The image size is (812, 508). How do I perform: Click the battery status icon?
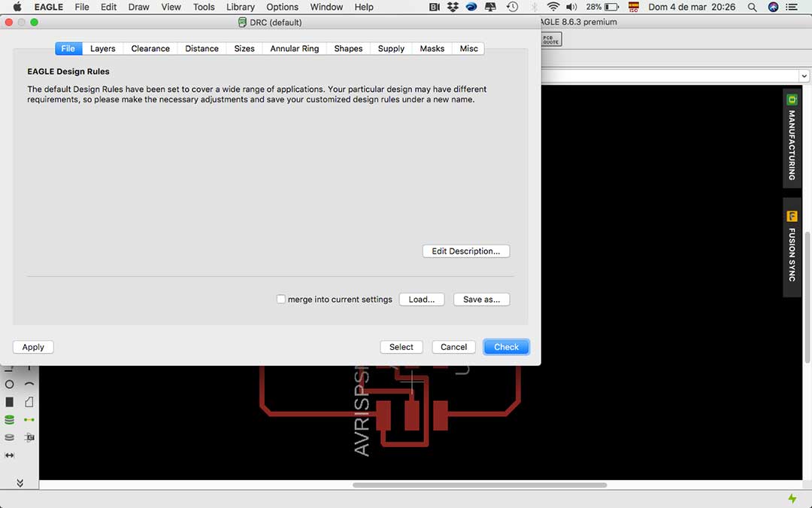[611, 7]
